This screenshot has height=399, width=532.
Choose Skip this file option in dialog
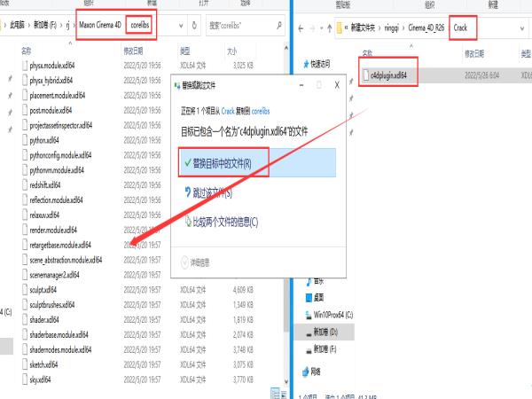click(207, 192)
